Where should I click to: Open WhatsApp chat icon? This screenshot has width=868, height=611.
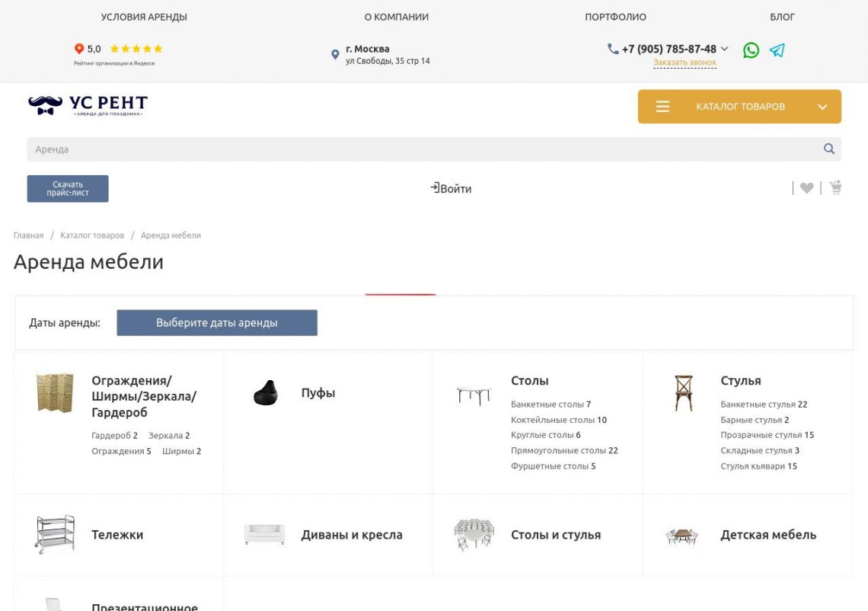(751, 50)
